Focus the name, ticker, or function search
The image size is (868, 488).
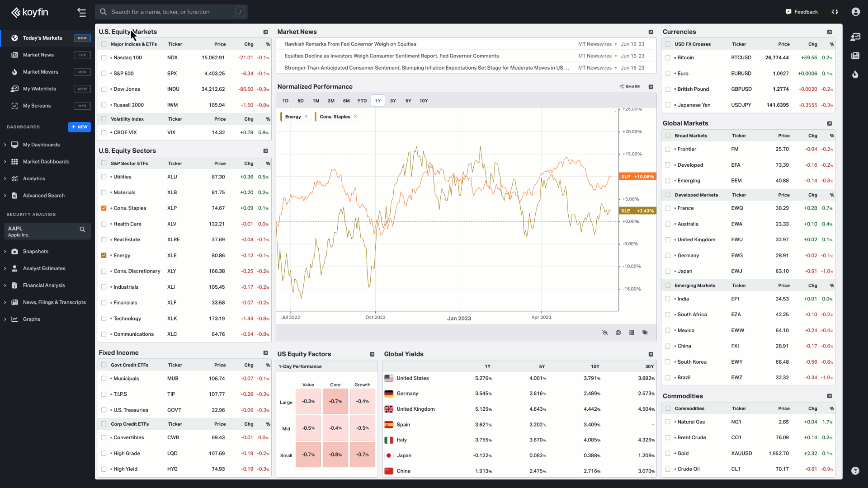pos(171,12)
